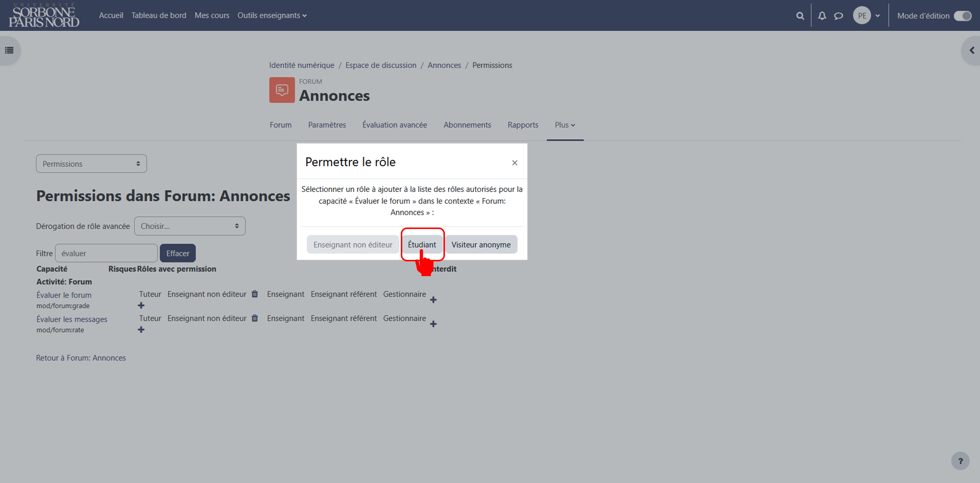
Task: Add allowed role plus under Évaluer les messages
Action: point(141,330)
